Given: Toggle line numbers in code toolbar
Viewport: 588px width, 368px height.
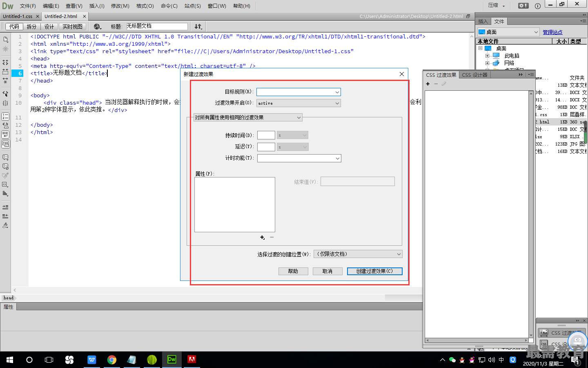Looking at the screenshot, I should 6,117.
